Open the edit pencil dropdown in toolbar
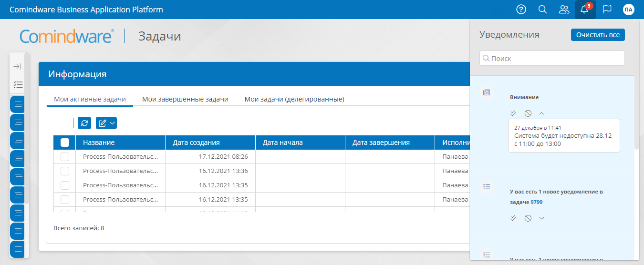 coord(106,123)
